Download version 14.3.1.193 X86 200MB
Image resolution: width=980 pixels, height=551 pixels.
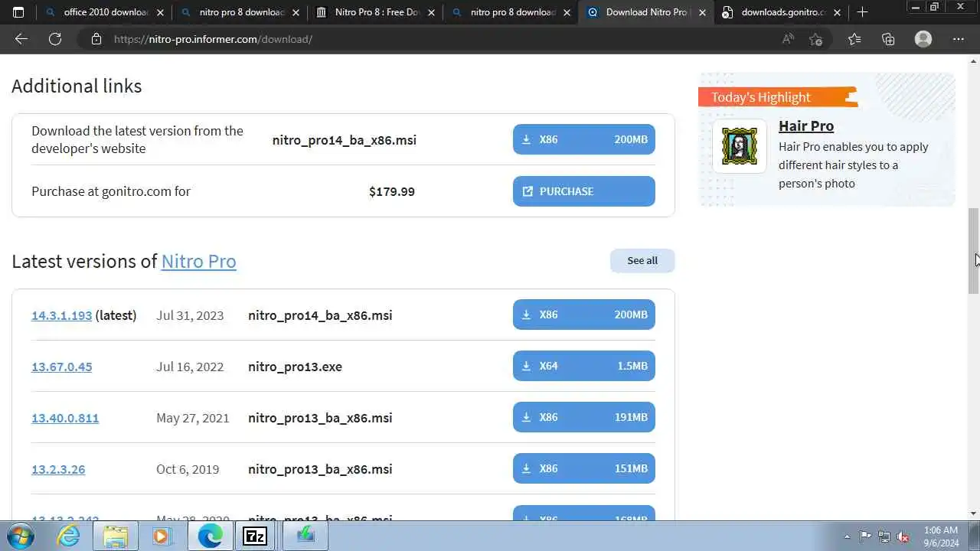[x=584, y=315]
